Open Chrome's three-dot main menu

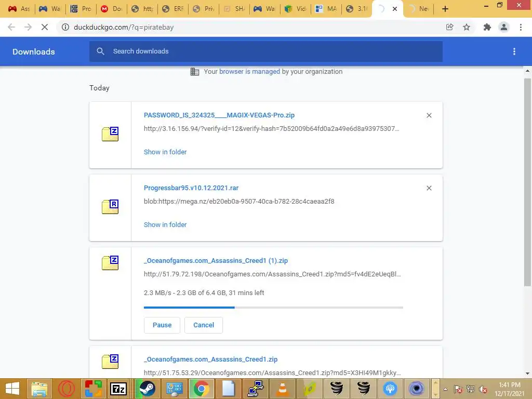521,27
